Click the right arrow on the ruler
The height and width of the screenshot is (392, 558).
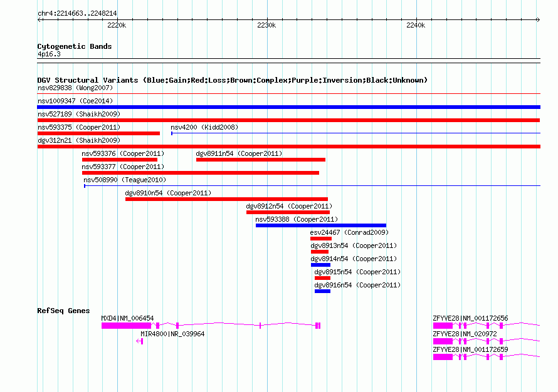pos(538,20)
